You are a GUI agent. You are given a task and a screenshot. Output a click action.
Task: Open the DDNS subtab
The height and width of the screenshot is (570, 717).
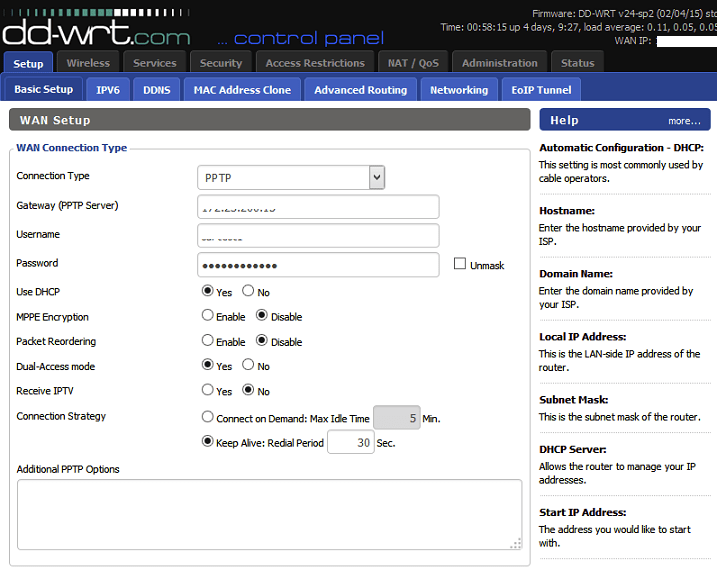(157, 89)
